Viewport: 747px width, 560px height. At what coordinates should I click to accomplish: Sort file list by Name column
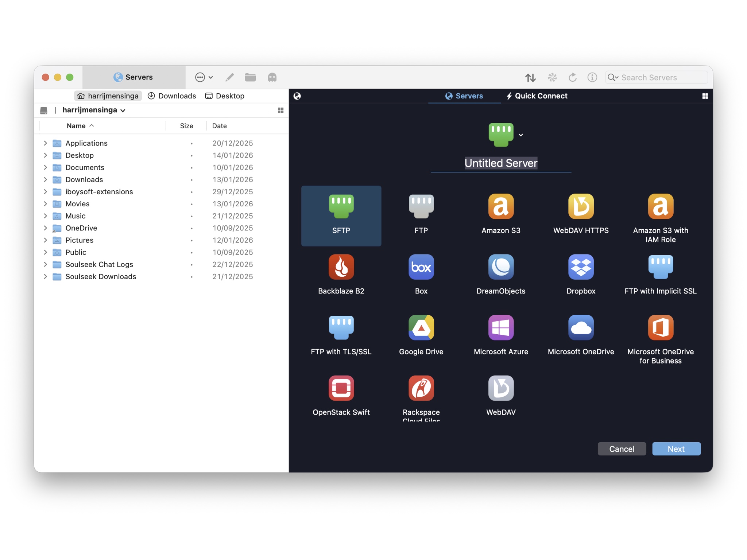click(x=80, y=126)
